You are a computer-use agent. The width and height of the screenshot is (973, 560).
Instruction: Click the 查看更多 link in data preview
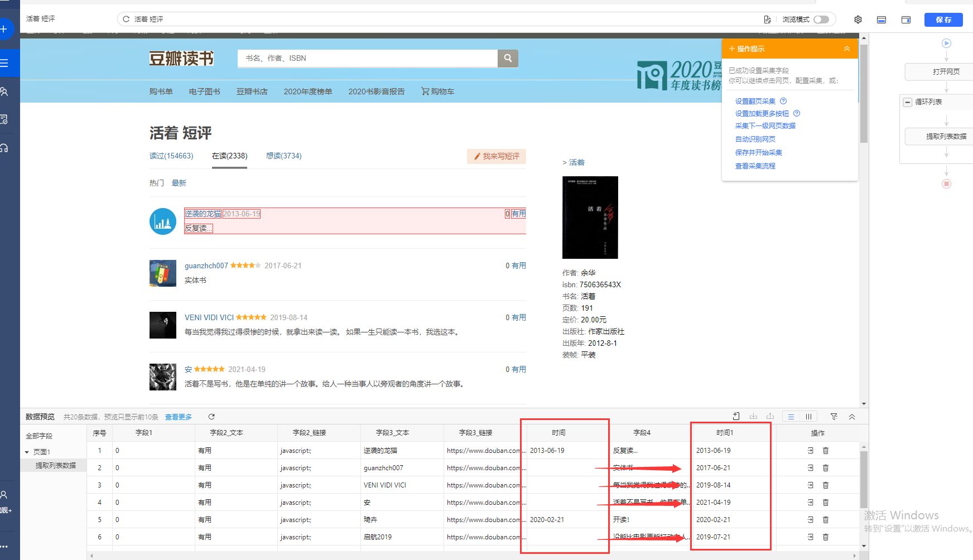coord(179,417)
